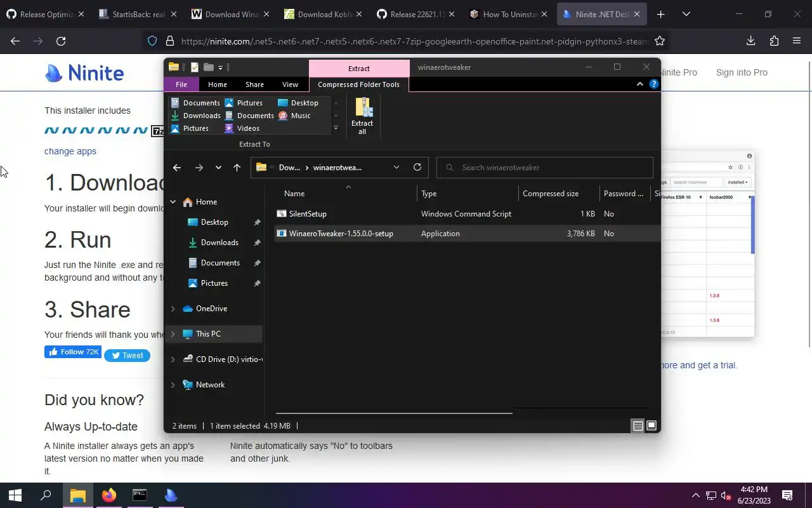Choose Downloads in the Extract To gallery

[x=195, y=116]
